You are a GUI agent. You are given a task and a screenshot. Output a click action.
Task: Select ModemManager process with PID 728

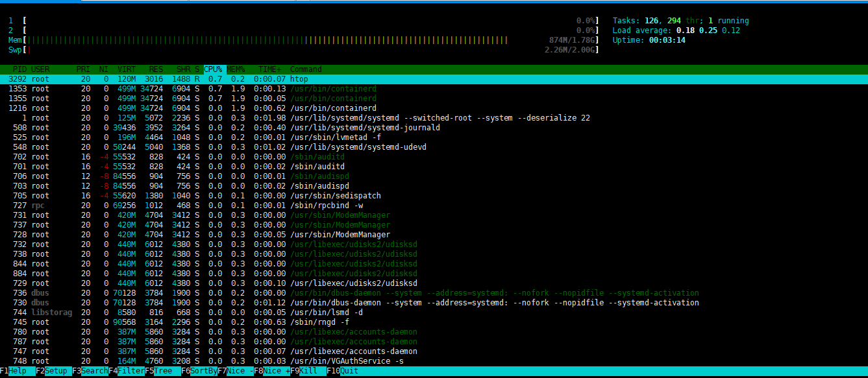point(434,235)
